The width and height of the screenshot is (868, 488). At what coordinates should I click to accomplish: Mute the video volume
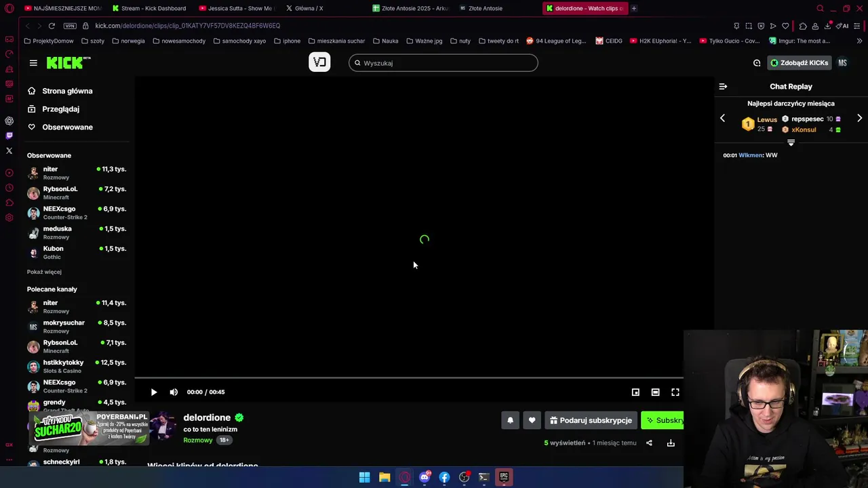tap(174, 392)
